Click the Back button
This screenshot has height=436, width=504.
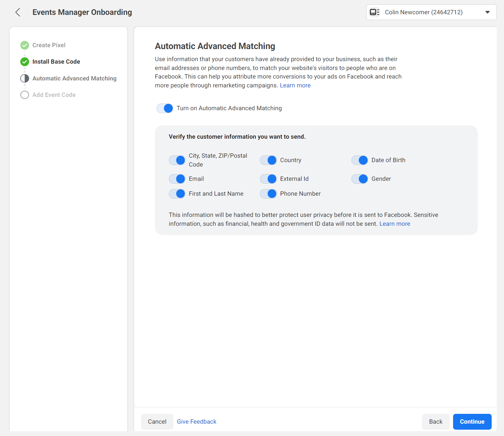(x=436, y=422)
